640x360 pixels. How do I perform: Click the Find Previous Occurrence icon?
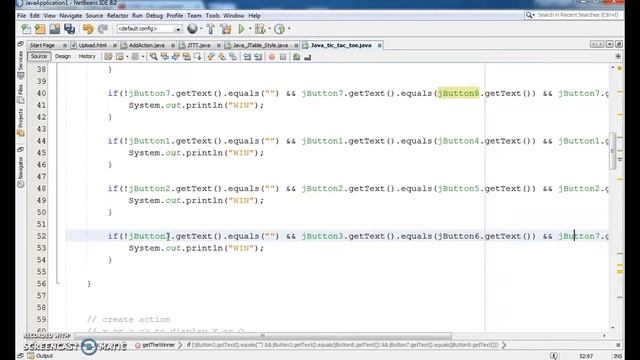click(x=164, y=57)
